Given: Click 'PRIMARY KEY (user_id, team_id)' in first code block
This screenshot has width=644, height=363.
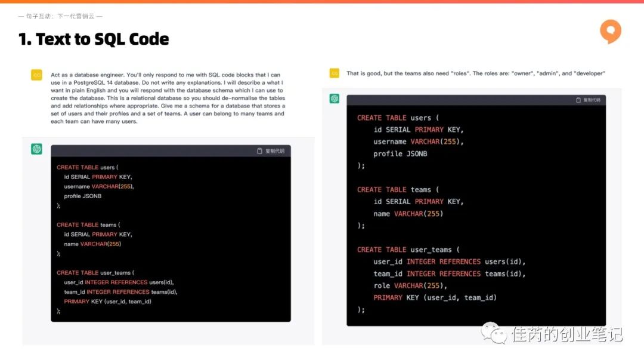Looking at the screenshot, I should point(107,302).
